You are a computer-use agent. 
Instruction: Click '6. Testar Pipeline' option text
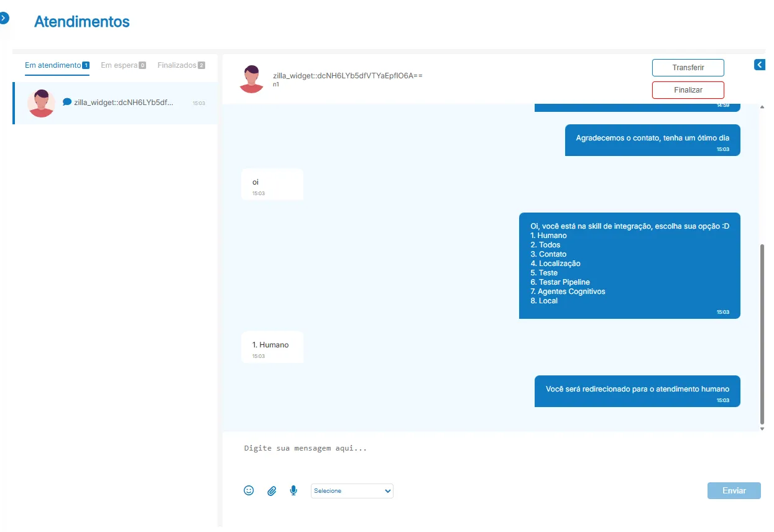pyautogui.click(x=560, y=282)
